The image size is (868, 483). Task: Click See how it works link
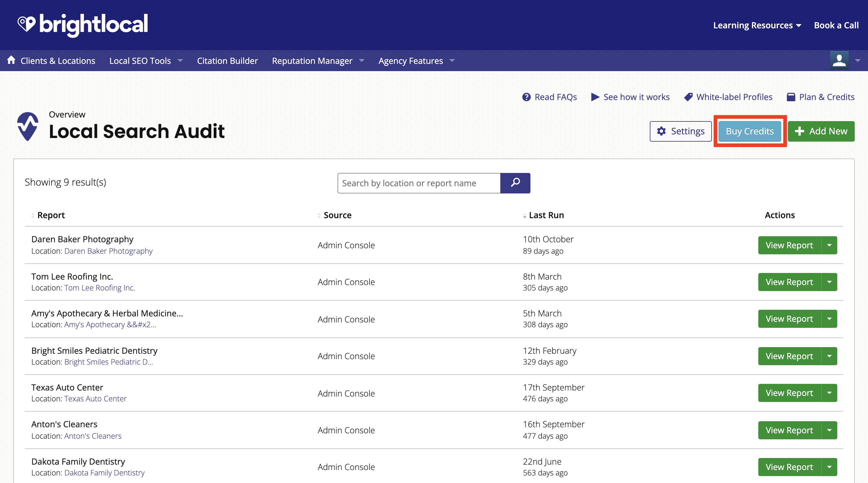[x=637, y=97]
